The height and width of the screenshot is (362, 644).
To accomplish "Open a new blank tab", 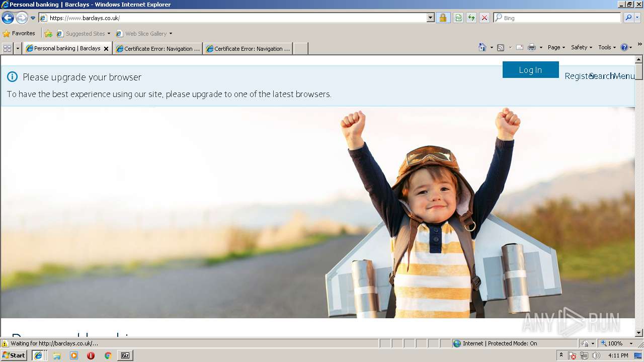I will tap(300, 48).
